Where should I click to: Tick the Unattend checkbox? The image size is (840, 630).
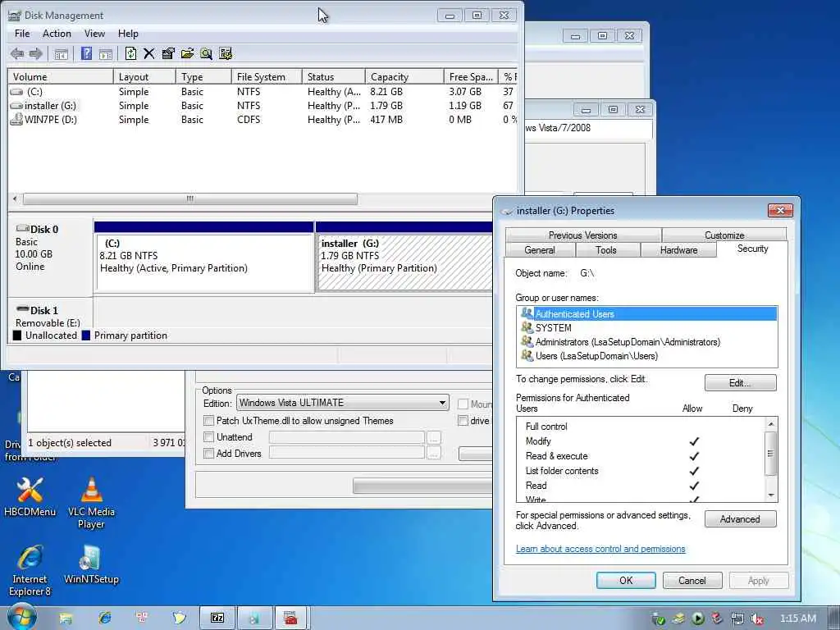point(209,437)
